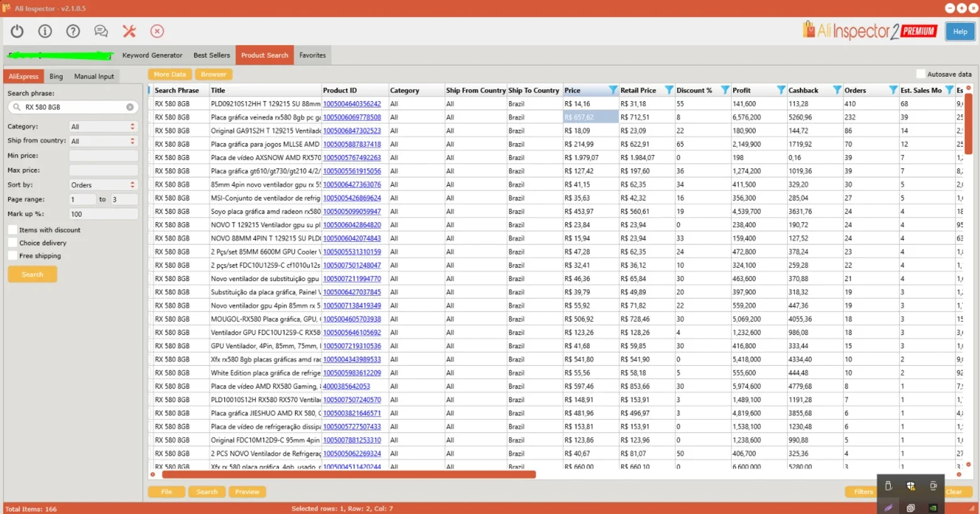Click the Est. Sales Mo filter funnel
Image resolution: width=980 pixels, height=514 pixels.
949,90
